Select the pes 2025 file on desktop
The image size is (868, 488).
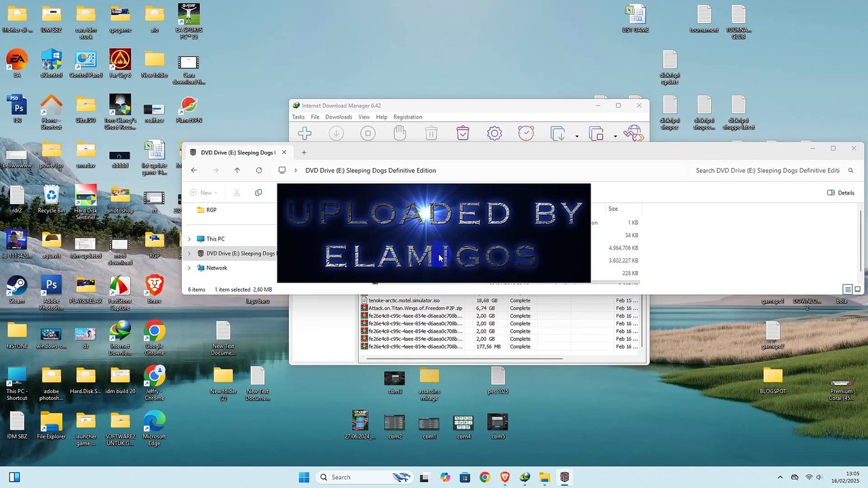[x=498, y=380]
